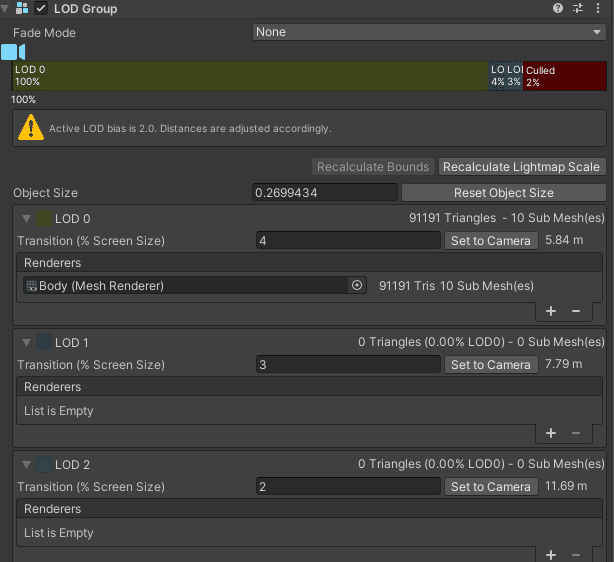This screenshot has height=562, width=614.
Task: Select the green LOD 0 bar segment
Action: (251, 76)
